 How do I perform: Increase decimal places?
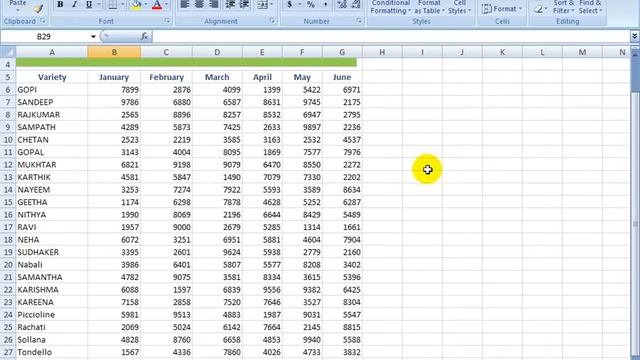(x=342, y=4)
